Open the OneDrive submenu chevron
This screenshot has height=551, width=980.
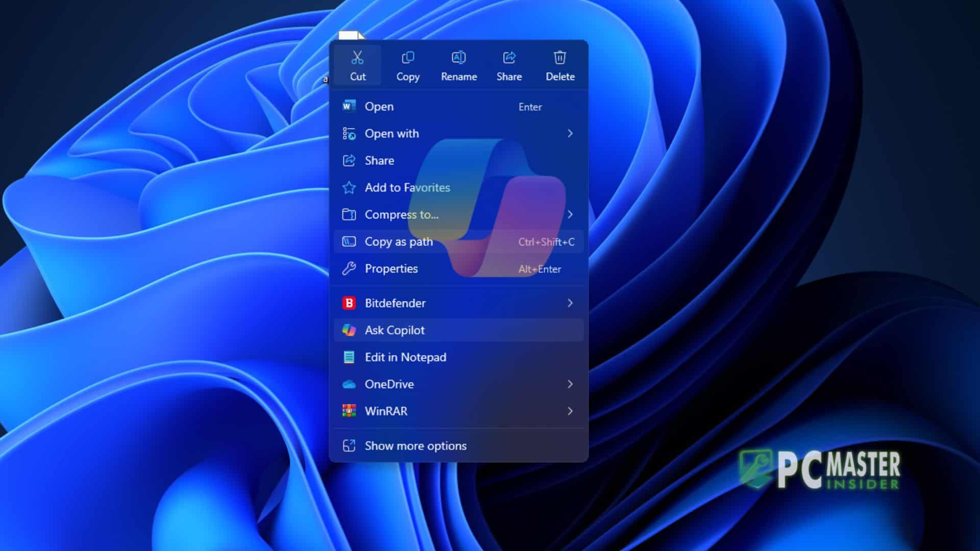(570, 384)
